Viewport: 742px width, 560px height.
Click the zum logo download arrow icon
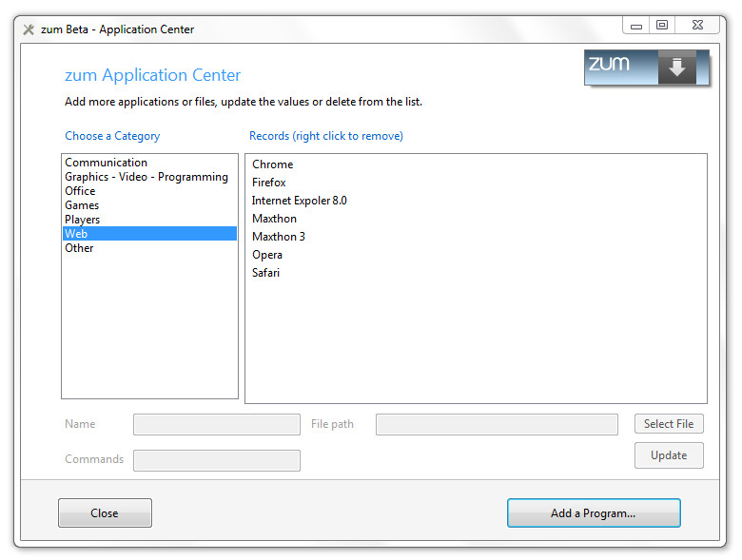[676, 68]
